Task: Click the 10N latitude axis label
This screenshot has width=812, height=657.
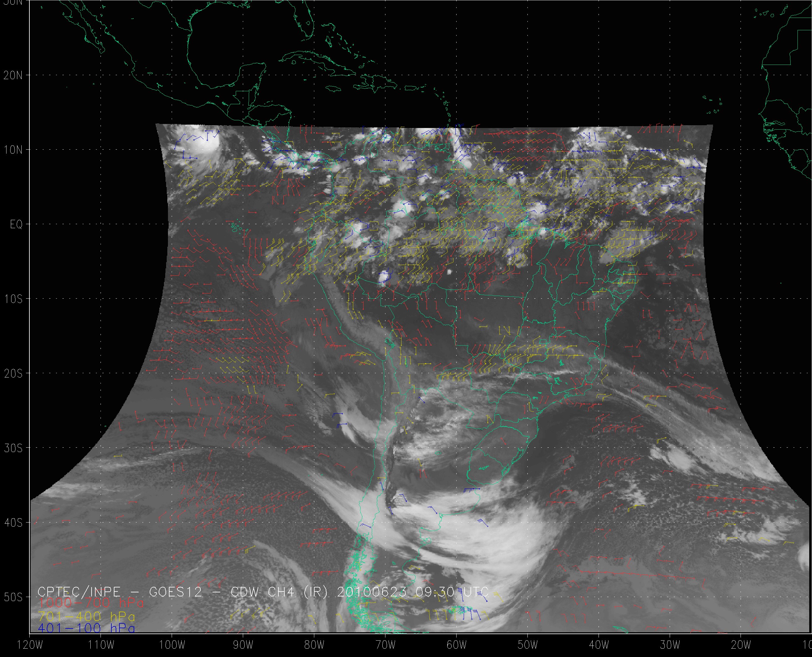Action: [x=13, y=150]
